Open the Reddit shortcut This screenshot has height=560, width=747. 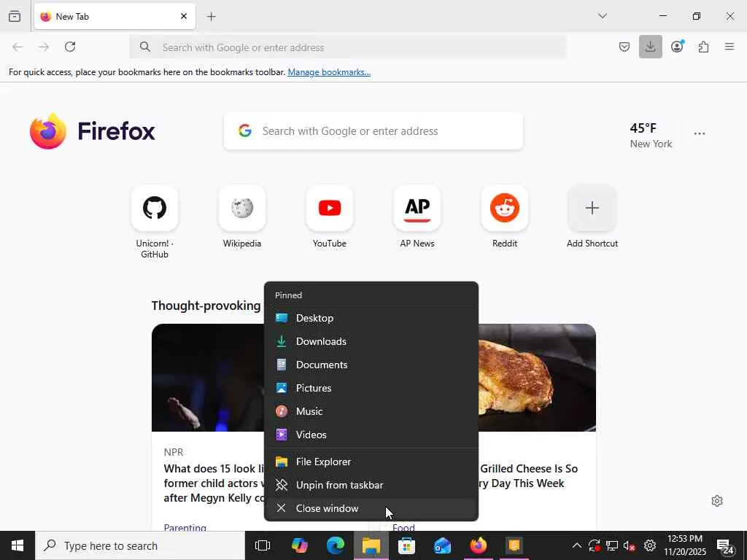505,217
